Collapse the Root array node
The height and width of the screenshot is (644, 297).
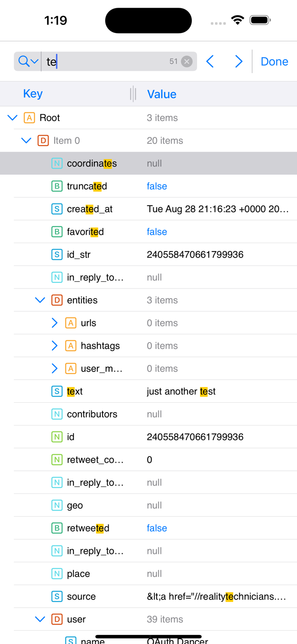(12, 118)
